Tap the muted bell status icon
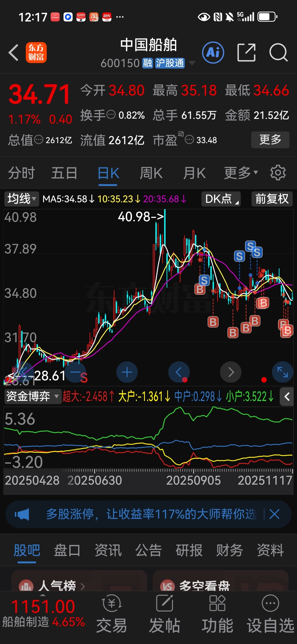297x644 pixels. pyautogui.click(x=229, y=17)
